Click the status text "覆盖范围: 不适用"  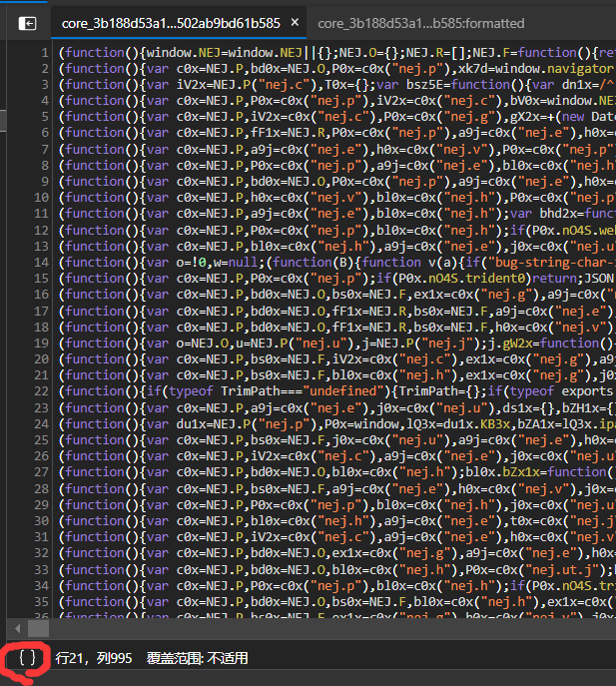pos(198,658)
